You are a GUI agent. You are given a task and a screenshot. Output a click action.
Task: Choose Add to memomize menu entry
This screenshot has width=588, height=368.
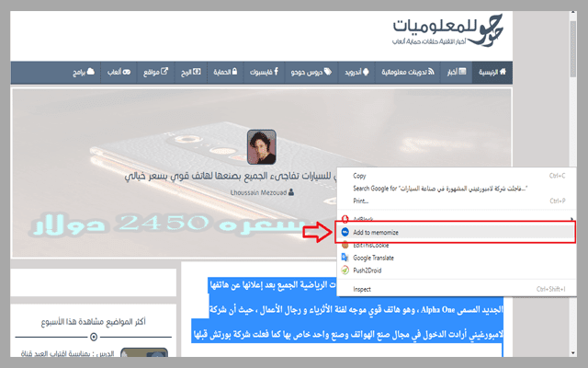click(388, 233)
